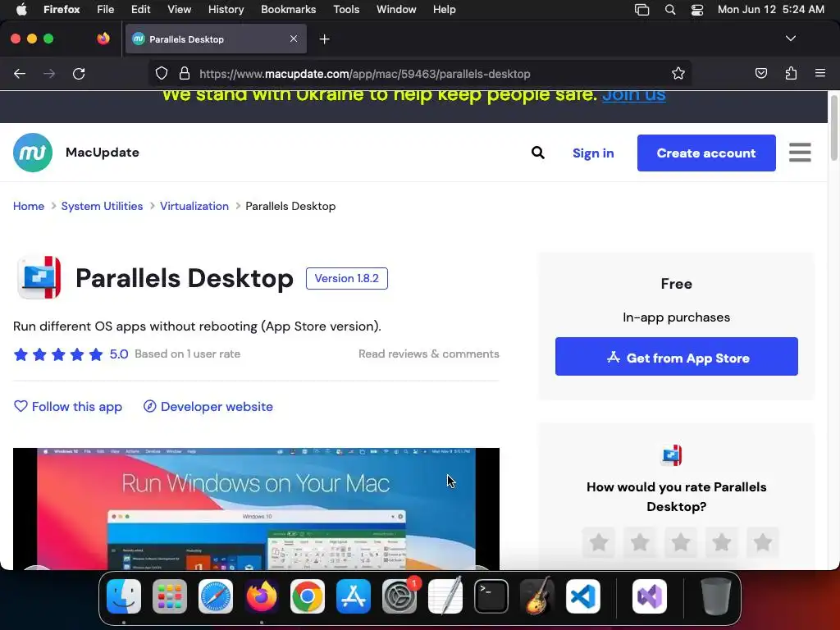The image size is (840, 630).
Task: Go back with the browser back arrow
Action: [x=20, y=73]
